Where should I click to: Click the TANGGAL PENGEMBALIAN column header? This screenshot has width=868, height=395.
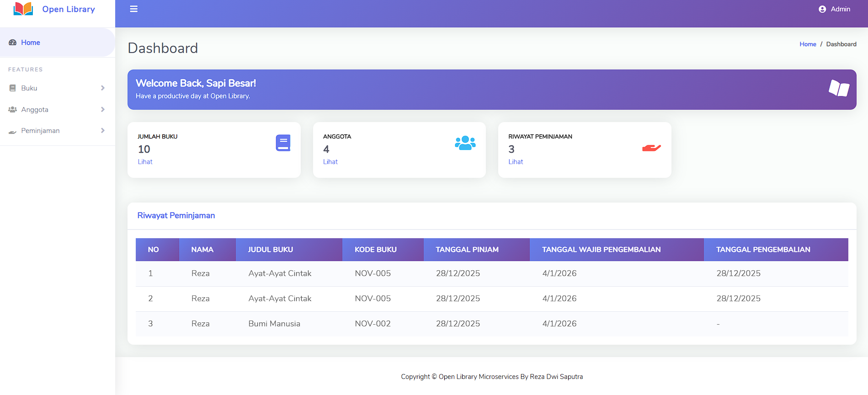(x=776, y=250)
